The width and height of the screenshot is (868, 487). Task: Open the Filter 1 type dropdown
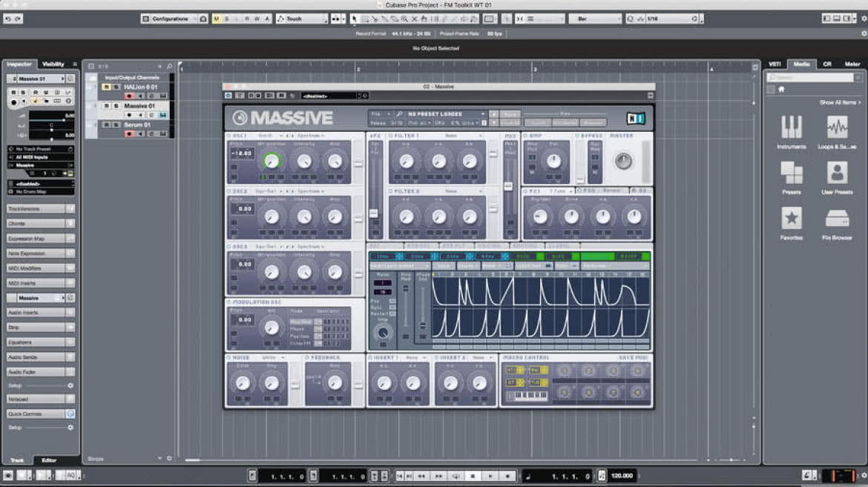pyautogui.click(x=462, y=136)
